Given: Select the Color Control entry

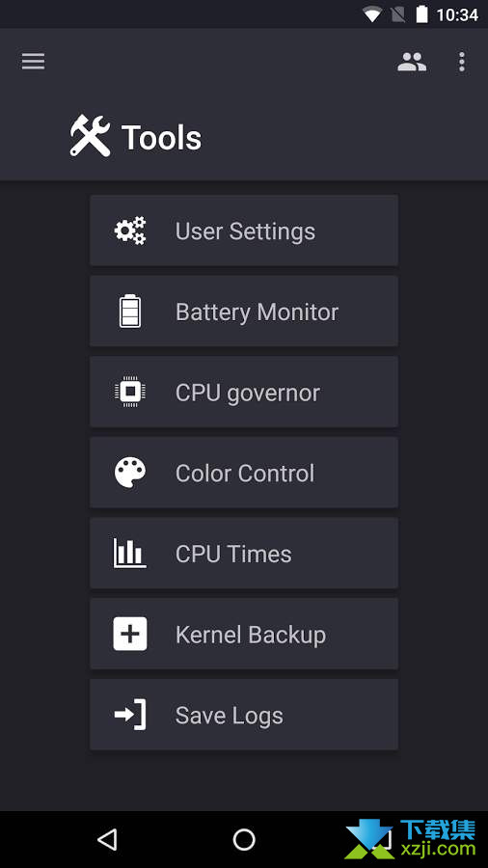Looking at the screenshot, I should pyautogui.click(x=244, y=473).
